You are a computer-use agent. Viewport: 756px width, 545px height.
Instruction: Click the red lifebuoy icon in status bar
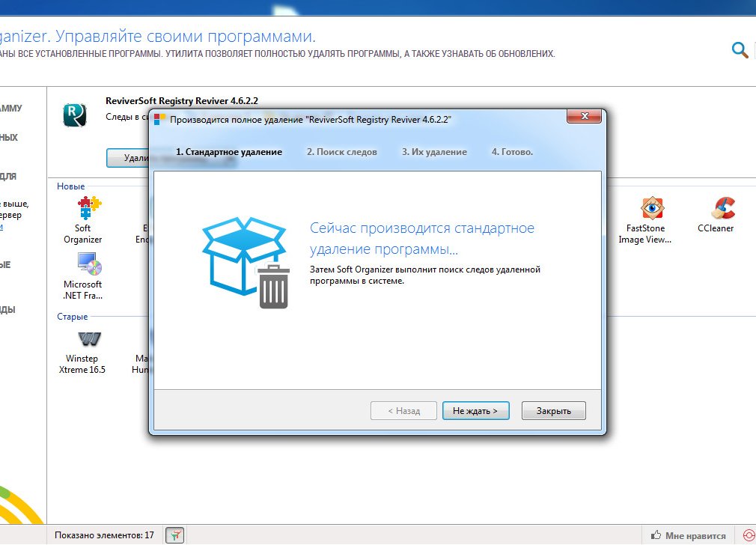pyautogui.click(x=749, y=535)
